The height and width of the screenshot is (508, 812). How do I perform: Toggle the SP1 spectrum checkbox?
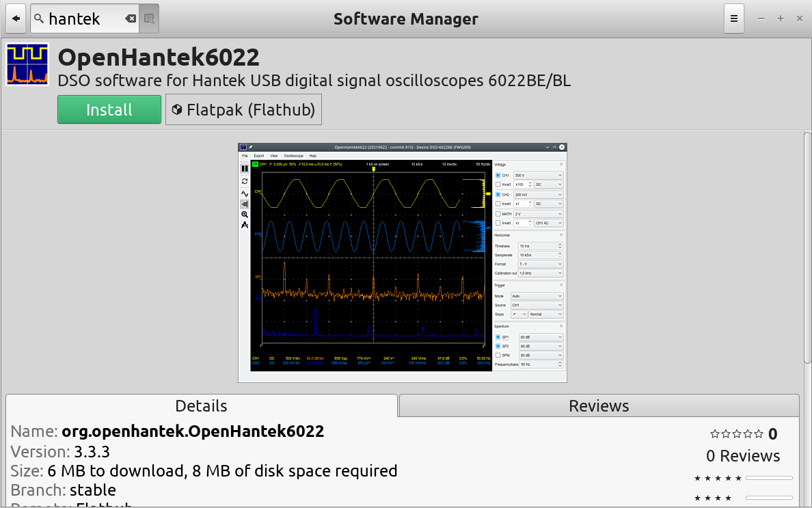coord(498,337)
